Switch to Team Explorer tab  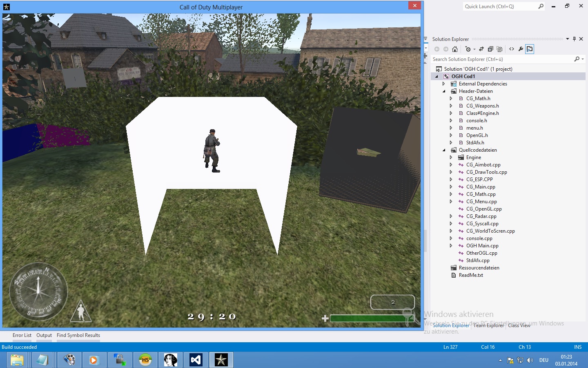point(489,325)
